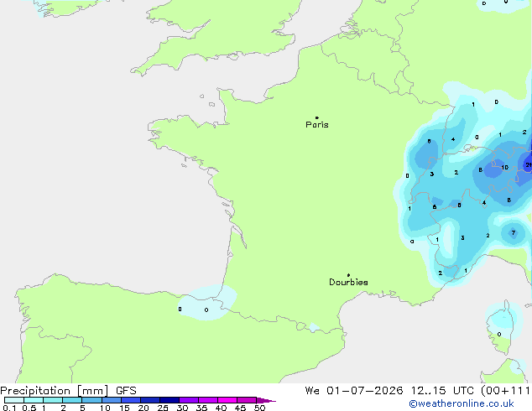
Task: Pick legend swatch between 0.5 and 1
Action: [34, 400]
